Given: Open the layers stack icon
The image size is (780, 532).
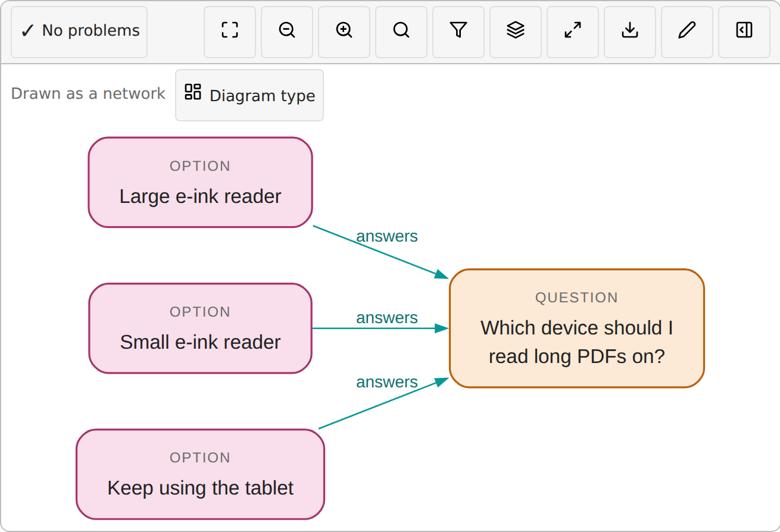Looking at the screenshot, I should (516, 32).
